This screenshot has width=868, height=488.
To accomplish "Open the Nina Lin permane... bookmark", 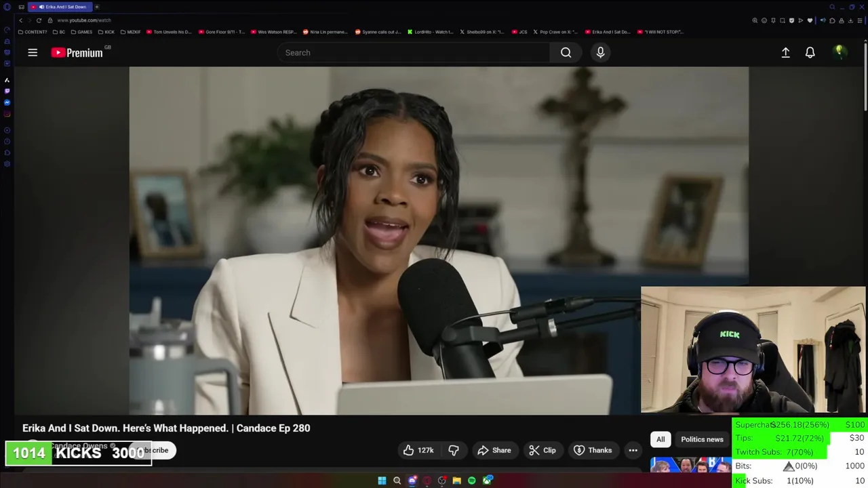I will [325, 32].
